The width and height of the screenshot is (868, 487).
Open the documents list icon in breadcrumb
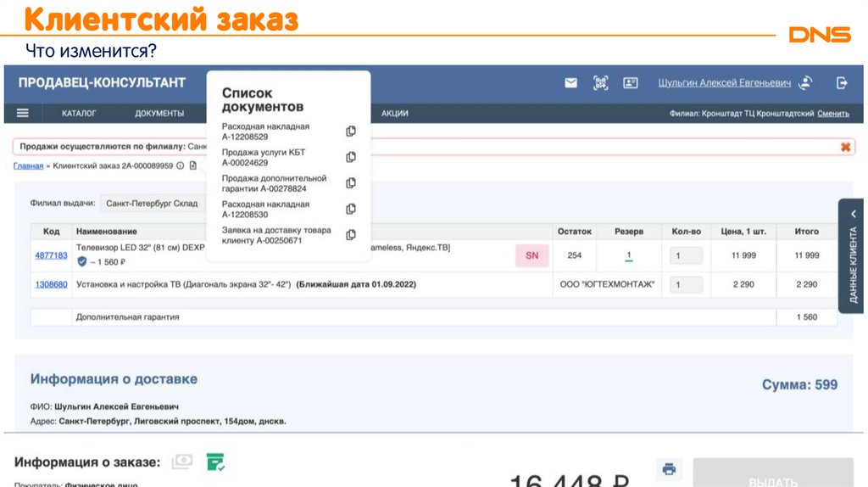192,165
